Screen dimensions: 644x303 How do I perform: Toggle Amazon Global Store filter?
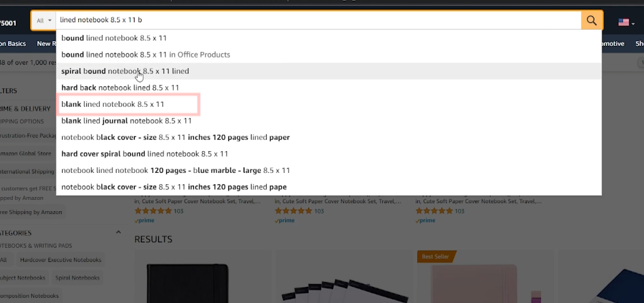tap(26, 153)
